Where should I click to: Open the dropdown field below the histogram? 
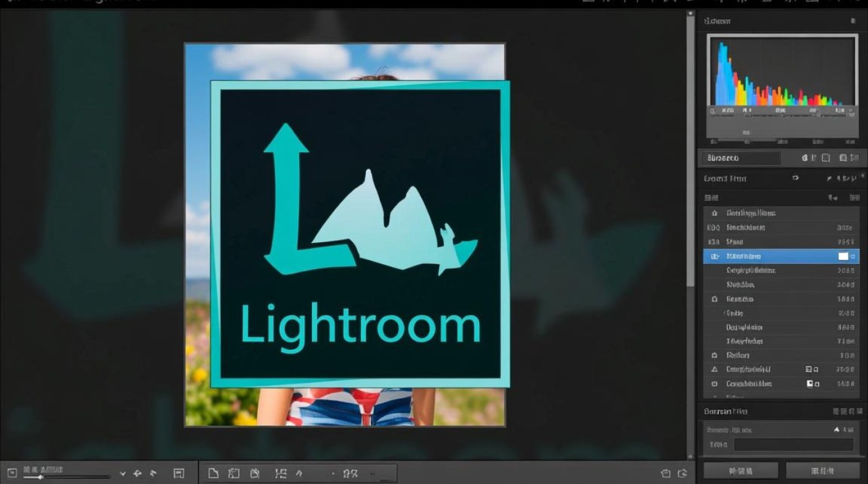click(x=741, y=158)
